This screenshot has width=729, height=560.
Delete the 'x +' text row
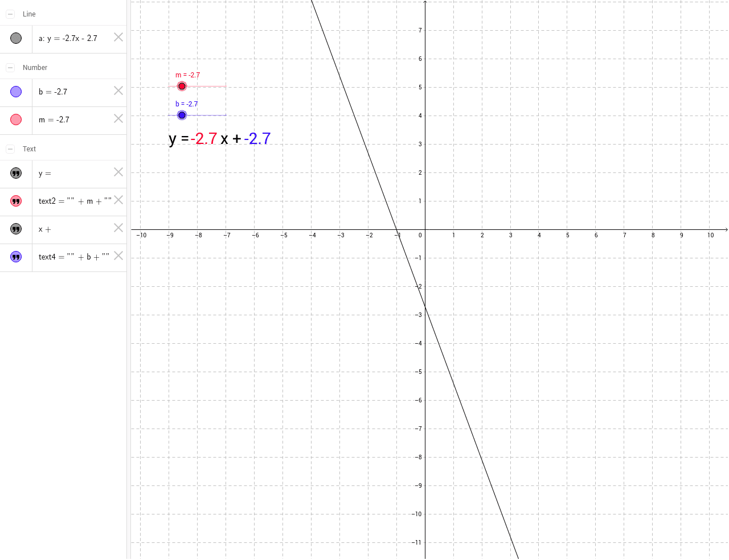(x=118, y=228)
